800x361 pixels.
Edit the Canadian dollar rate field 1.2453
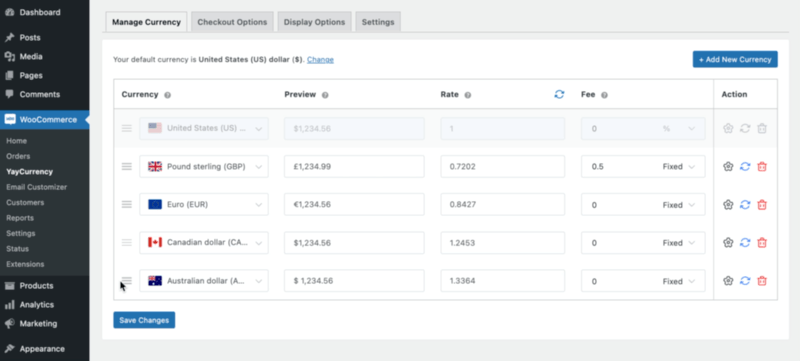503,243
